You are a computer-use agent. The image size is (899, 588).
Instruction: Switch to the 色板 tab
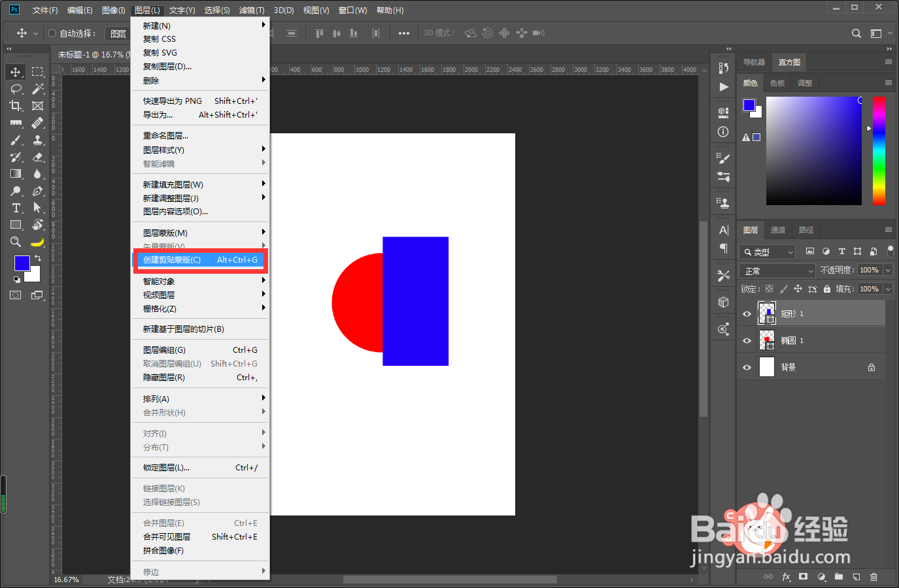[x=777, y=83]
